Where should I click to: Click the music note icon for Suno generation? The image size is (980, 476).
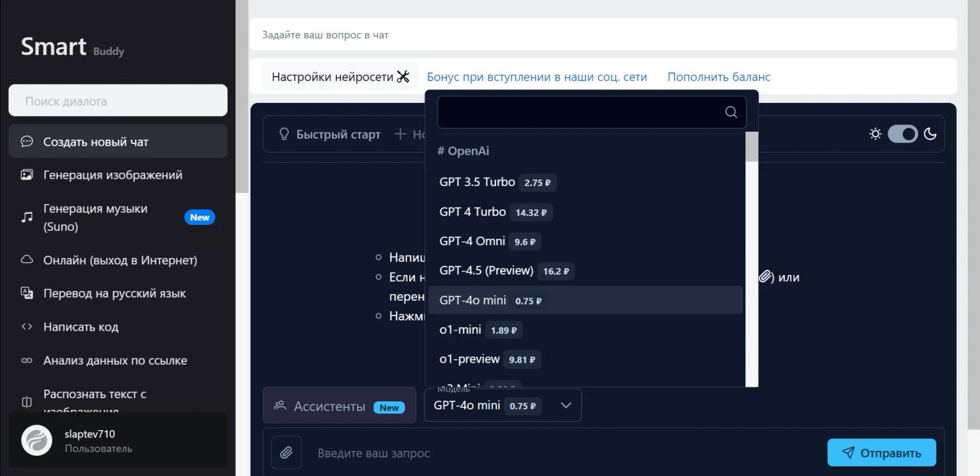(x=27, y=217)
